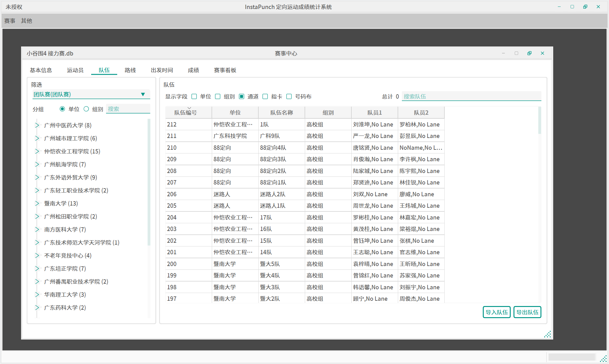Minimize the 赛事中心 inner window

(503, 53)
